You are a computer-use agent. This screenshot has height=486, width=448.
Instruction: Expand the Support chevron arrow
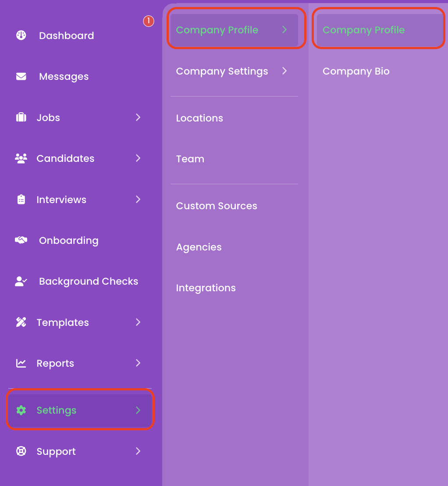[138, 451]
